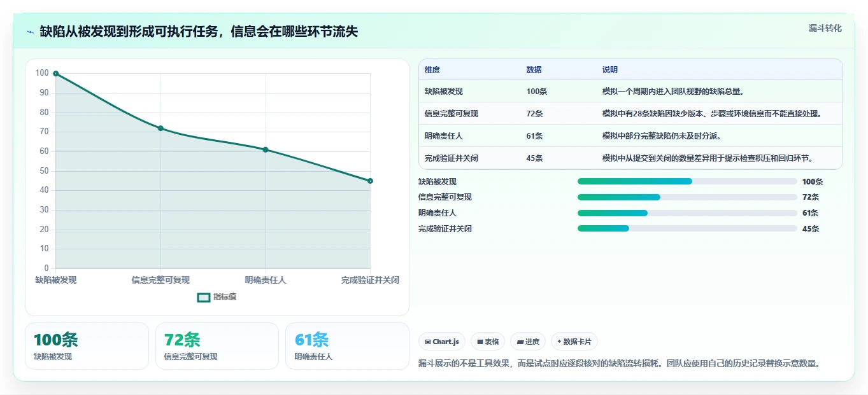Select the Chart.js tag
The width and height of the screenshot is (868, 395).
(x=442, y=342)
